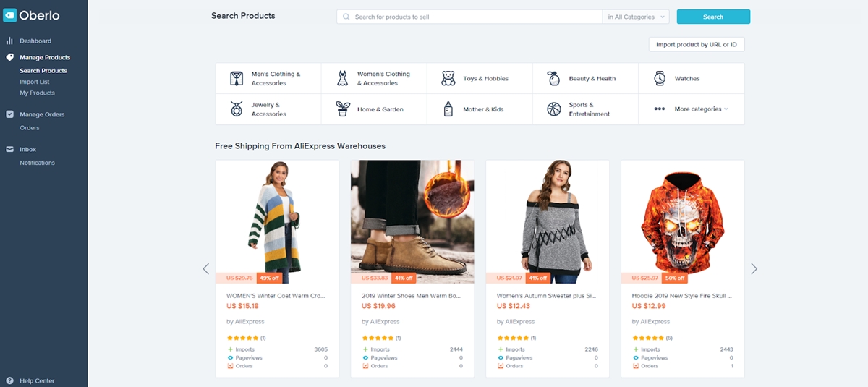Click the Oberlo logo icon
The height and width of the screenshot is (387, 868).
point(9,15)
